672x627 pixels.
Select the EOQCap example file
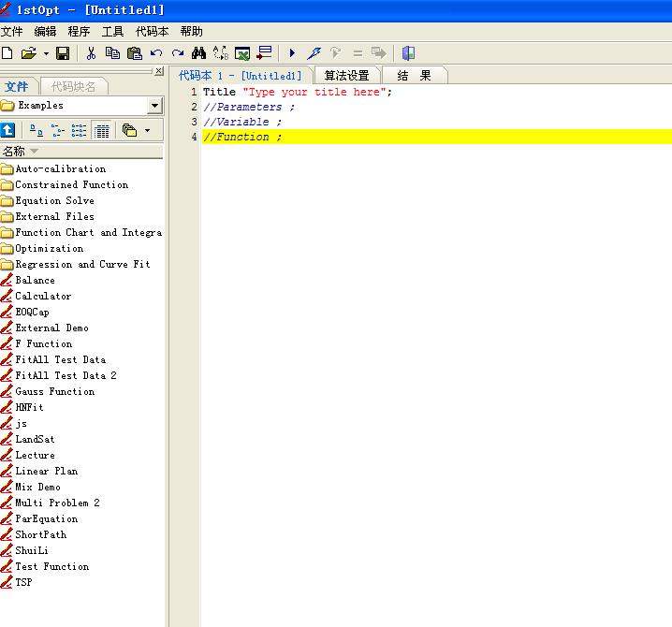pos(25,312)
